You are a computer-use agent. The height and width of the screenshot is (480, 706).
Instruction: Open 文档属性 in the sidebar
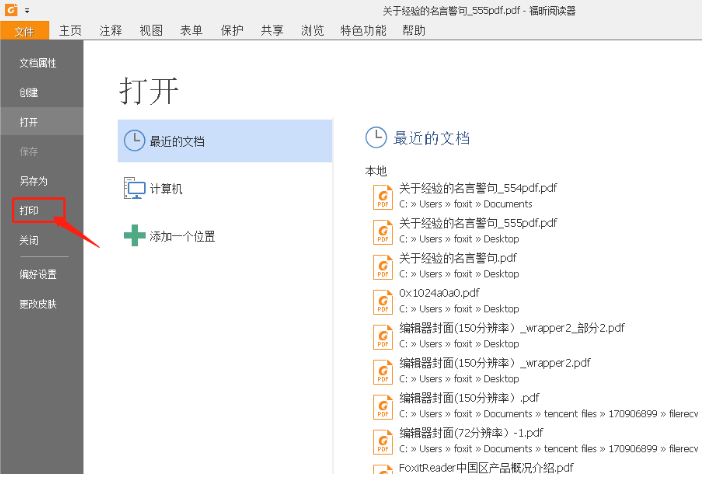pyautogui.click(x=38, y=63)
